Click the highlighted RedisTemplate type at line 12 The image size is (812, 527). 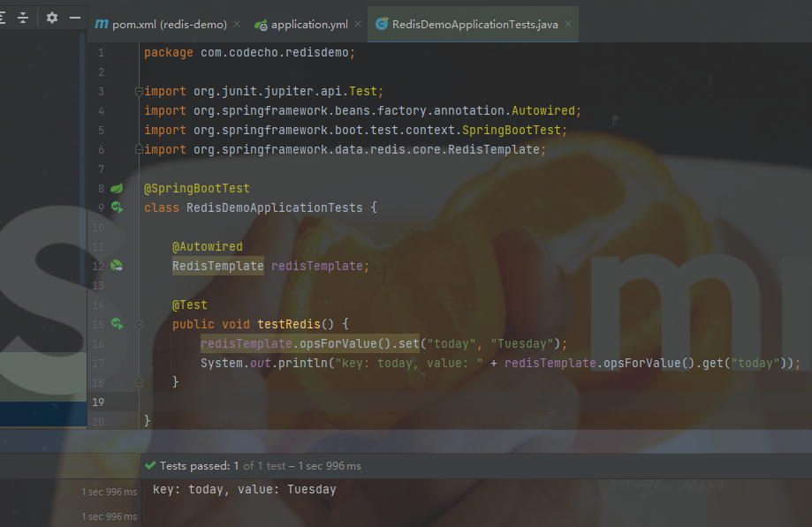218,266
